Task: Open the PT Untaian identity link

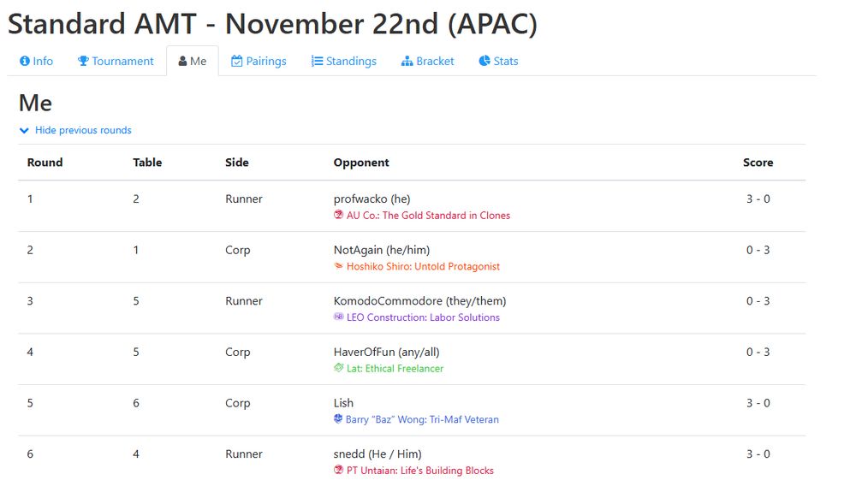Action: pyautogui.click(x=419, y=471)
